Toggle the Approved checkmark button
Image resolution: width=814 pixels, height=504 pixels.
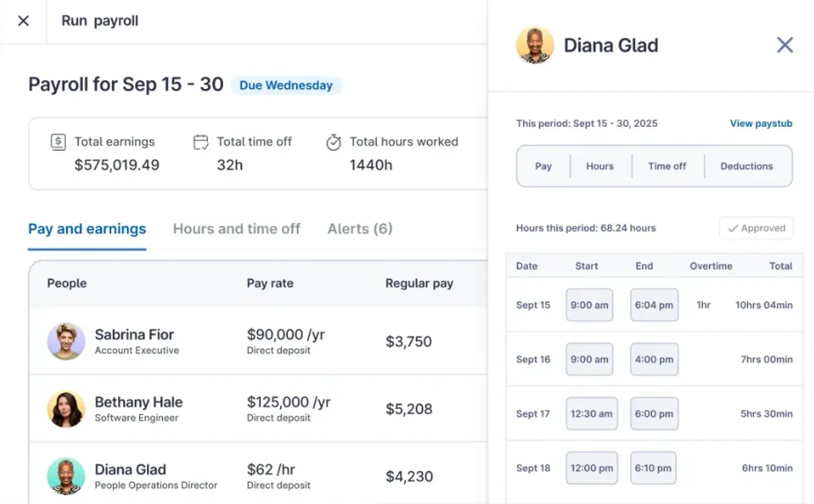(x=756, y=228)
